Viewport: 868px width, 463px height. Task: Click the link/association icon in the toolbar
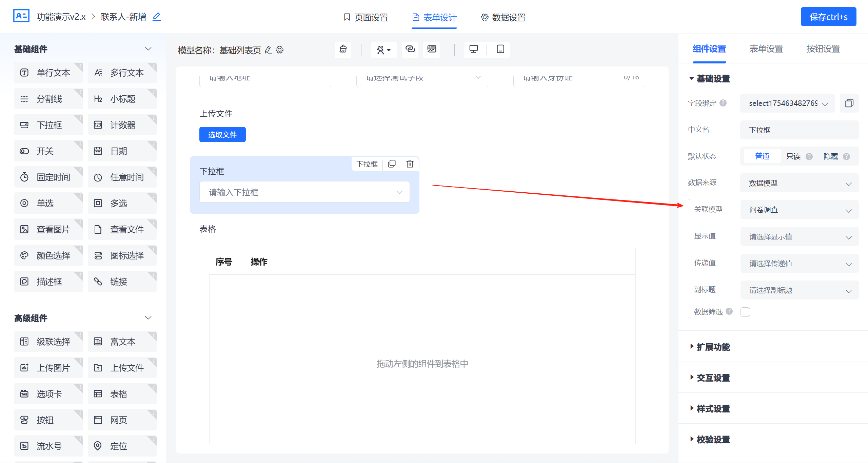[410, 50]
